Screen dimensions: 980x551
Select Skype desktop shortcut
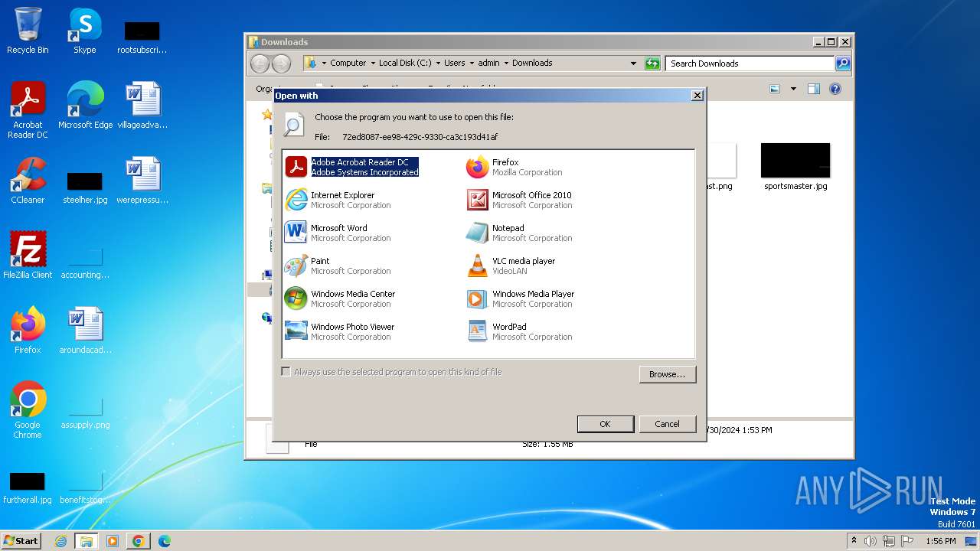pos(84,31)
